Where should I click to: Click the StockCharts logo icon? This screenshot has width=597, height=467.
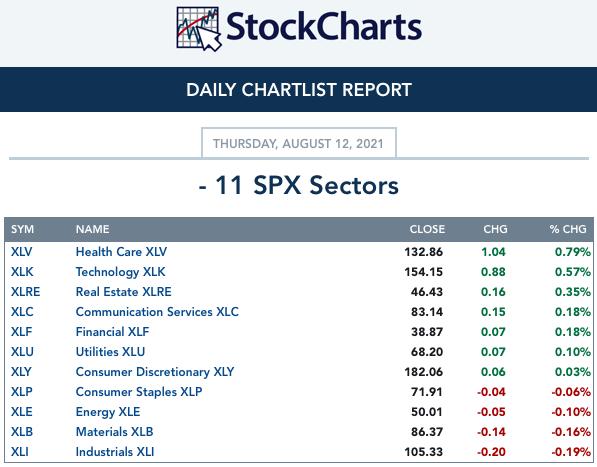pyautogui.click(x=199, y=29)
